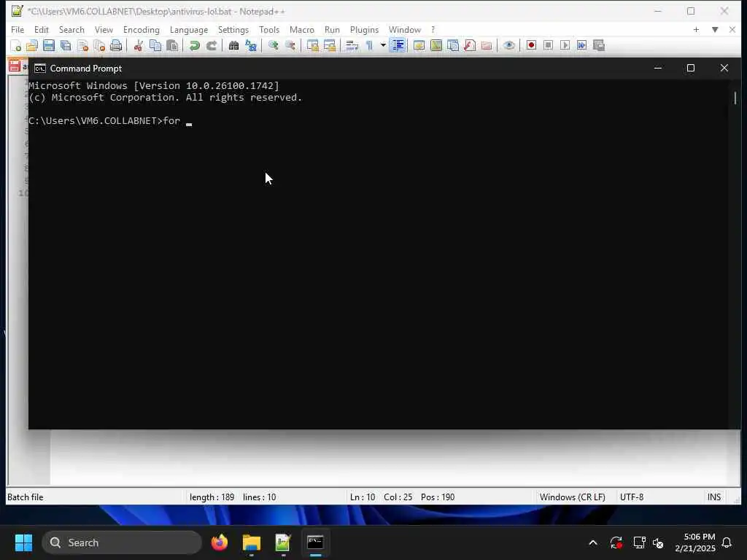The width and height of the screenshot is (747, 560).
Task: Click the Cut scissors icon
Action: pos(138,46)
